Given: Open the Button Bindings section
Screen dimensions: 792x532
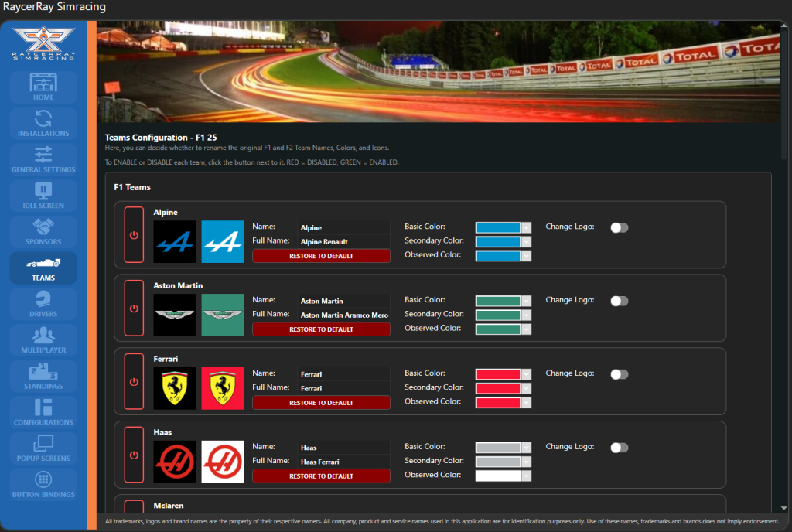Looking at the screenshot, I should pyautogui.click(x=43, y=485).
